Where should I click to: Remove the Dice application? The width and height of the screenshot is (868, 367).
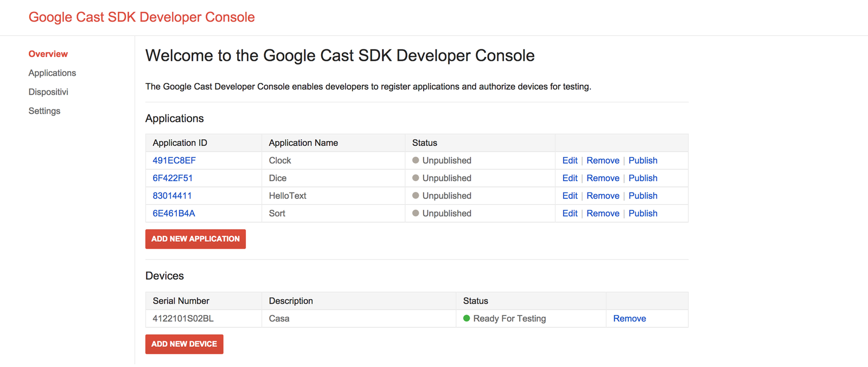tap(603, 178)
